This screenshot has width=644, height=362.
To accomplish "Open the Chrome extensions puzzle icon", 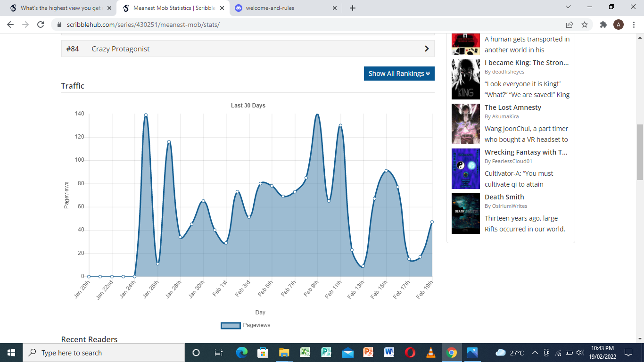I will pos(603,25).
